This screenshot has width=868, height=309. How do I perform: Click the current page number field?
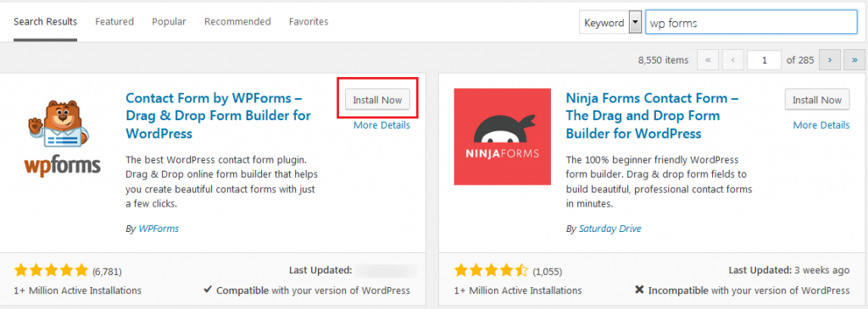coord(765,60)
